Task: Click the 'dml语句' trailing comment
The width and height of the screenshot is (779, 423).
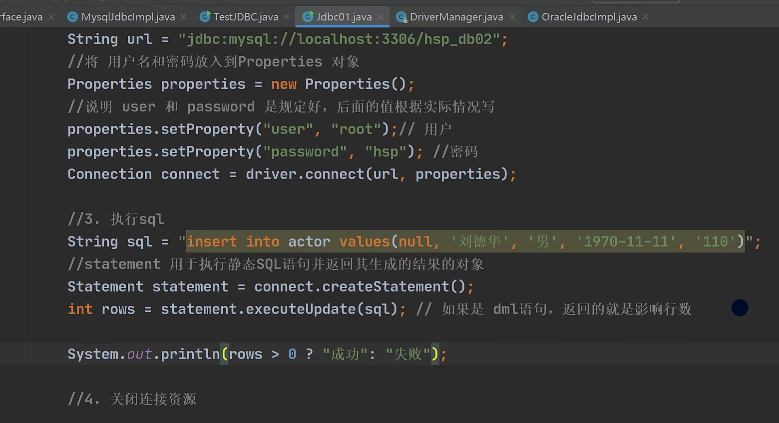Action: (553, 309)
